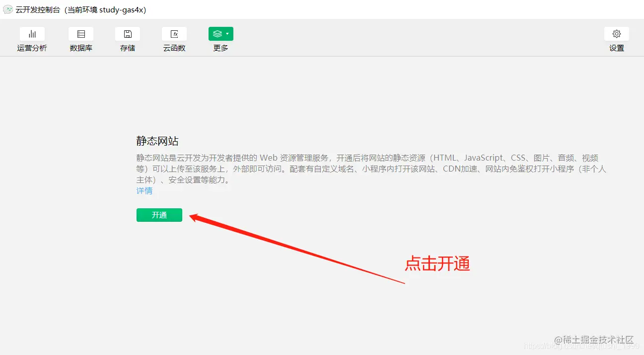Click the 数据库 label
Screen dimensions: 644x355
point(81,48)
